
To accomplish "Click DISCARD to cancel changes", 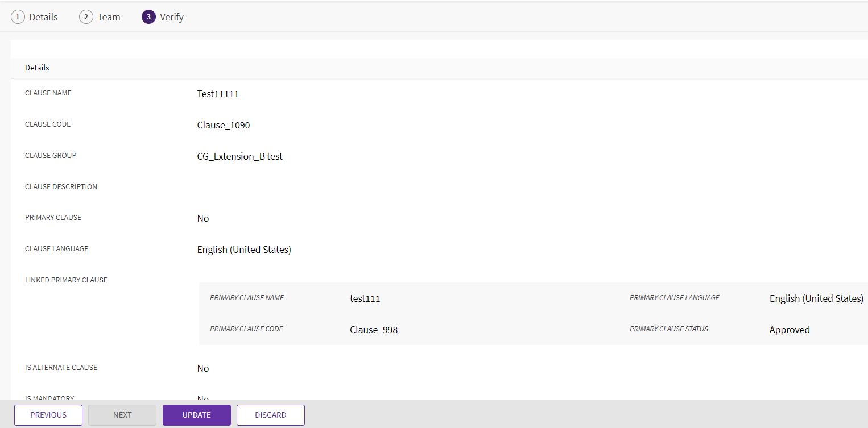I will tap(270, 415).
